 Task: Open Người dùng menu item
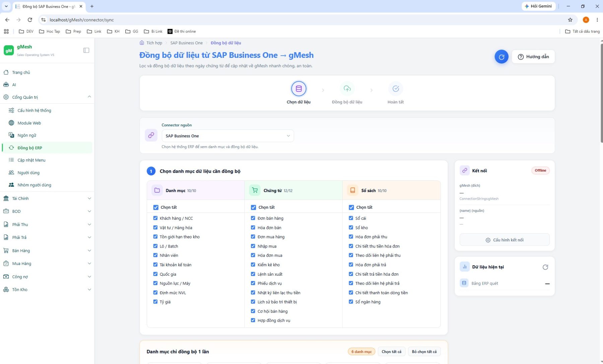[x=47, y=173]
